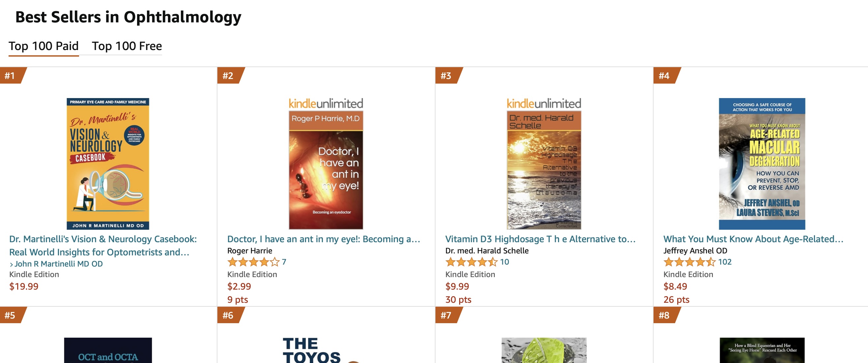Open the Vision & Neurology Casebook cover image

click(108, 164)
